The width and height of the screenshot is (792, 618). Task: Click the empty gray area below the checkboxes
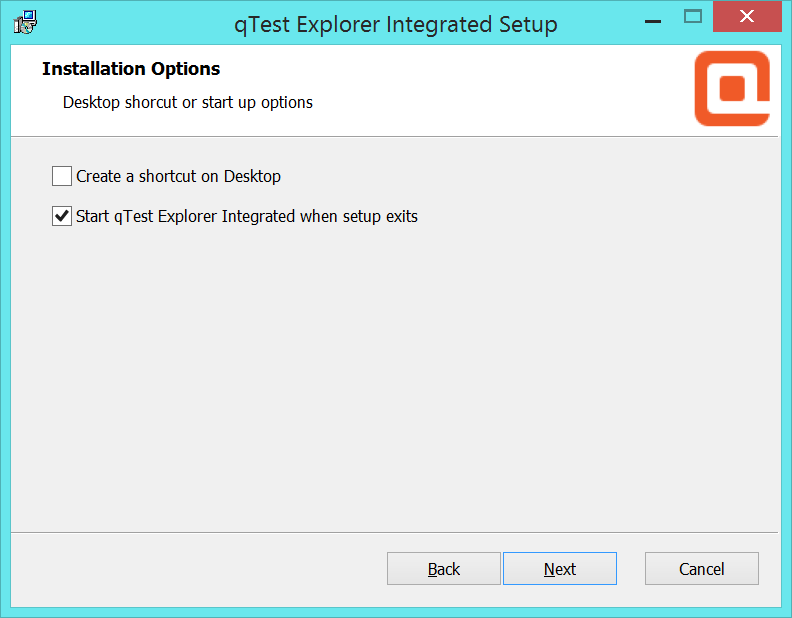pos(394,380)
